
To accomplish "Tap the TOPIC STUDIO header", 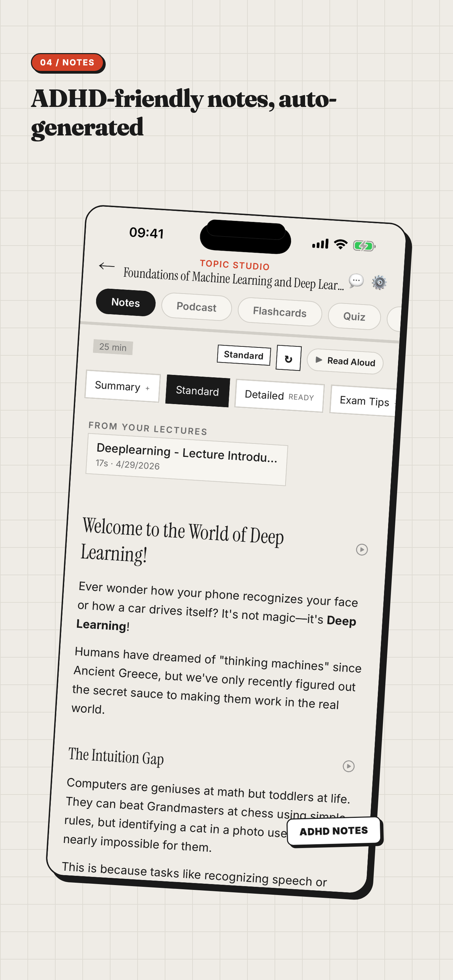I will tap(235, 265).
